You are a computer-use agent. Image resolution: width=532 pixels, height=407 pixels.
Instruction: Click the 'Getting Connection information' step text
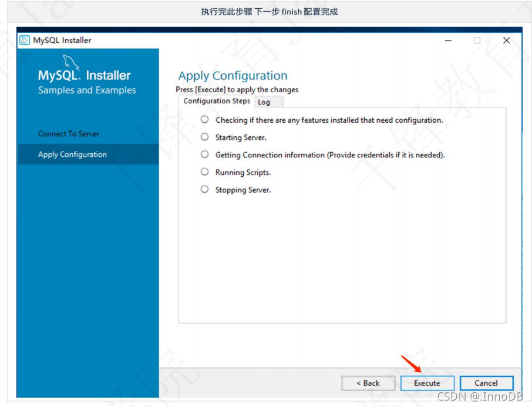330,155
